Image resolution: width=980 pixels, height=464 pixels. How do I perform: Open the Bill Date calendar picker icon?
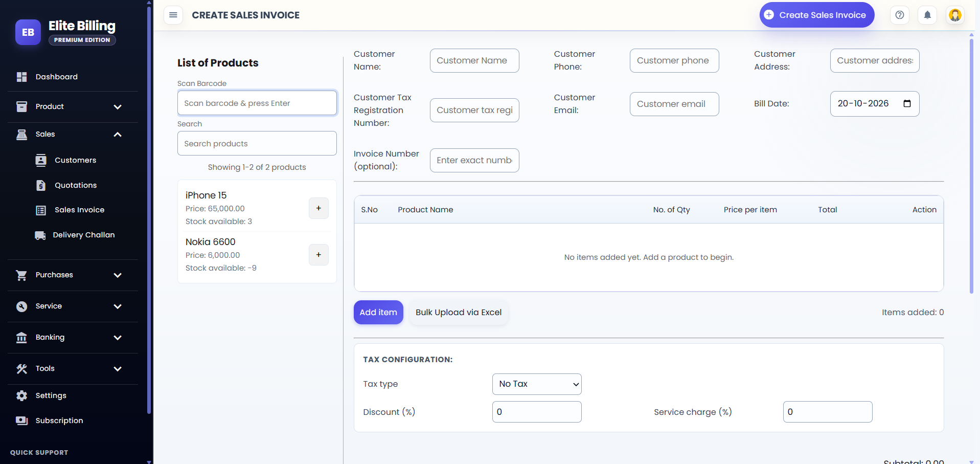click(907, 103)
